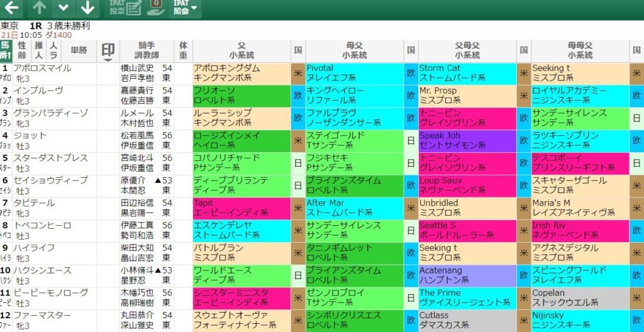The height and width of the screenshot is (332, 644).
Task: Click the 母母父 小系統 column header
Action: [x=580, y=52]
